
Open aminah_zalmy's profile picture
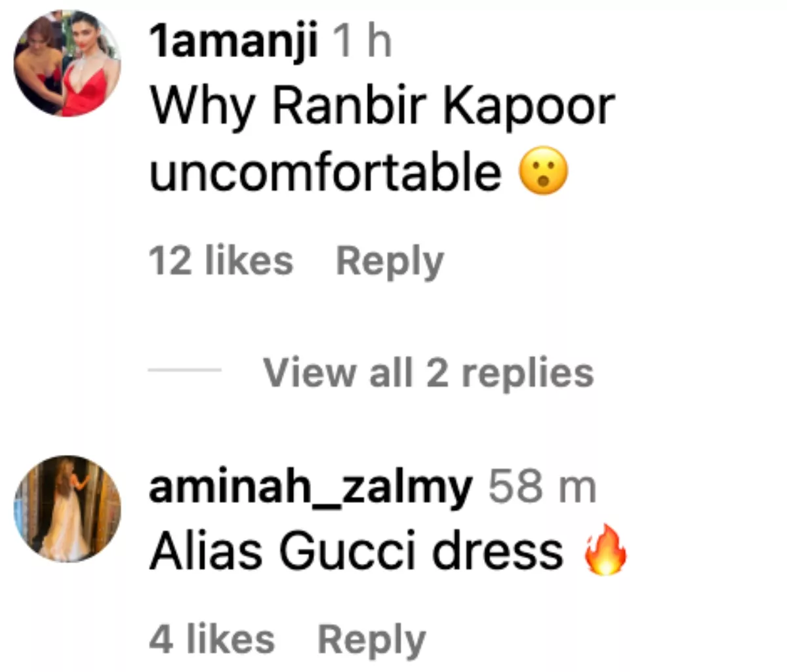pos(68,509)
